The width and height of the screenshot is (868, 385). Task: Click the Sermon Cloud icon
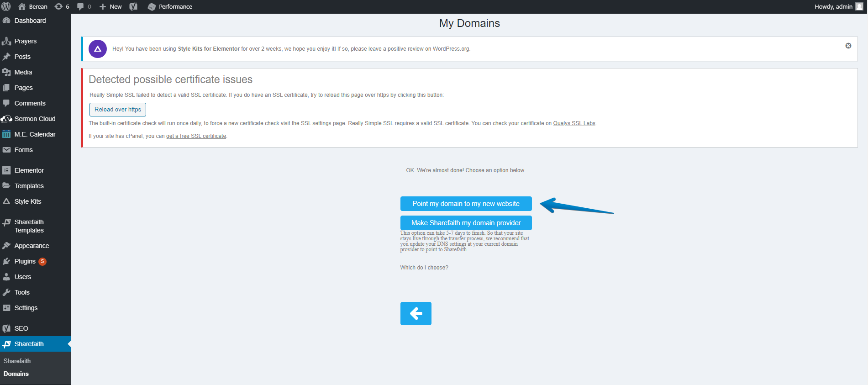point(6,119)
